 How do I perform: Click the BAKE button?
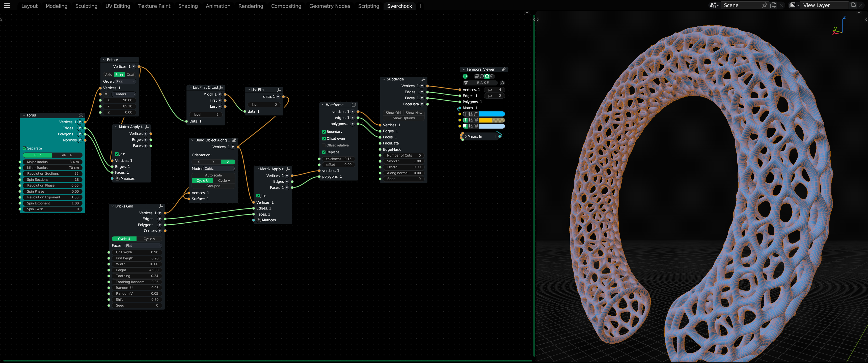click(x=483, y=83)
